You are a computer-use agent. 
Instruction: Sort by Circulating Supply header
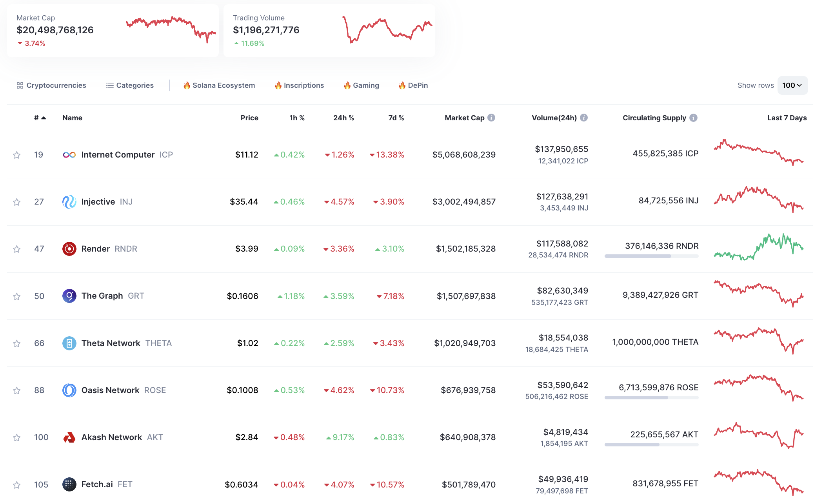654,118
